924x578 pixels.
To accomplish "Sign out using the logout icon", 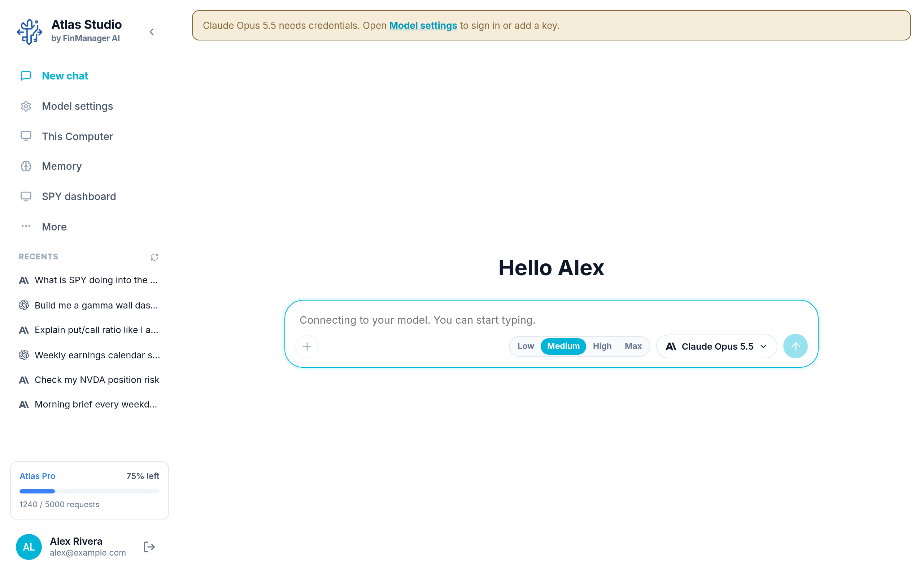I will (x=149, y=547).
